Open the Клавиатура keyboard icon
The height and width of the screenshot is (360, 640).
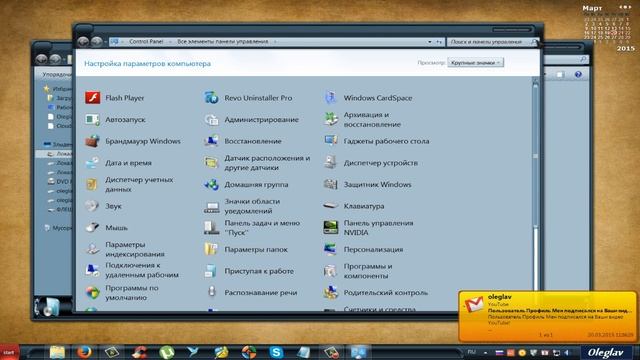(x=331, y=206)
